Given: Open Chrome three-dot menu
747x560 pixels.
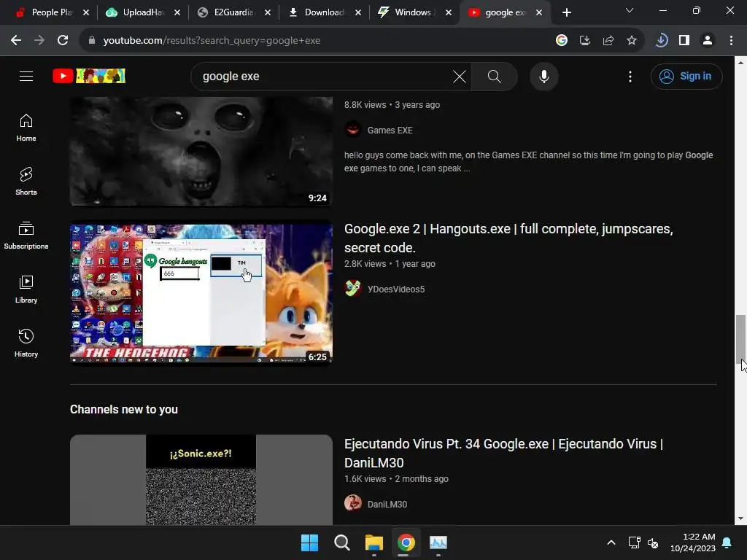Looking at the screenshot, I should 731,41.
